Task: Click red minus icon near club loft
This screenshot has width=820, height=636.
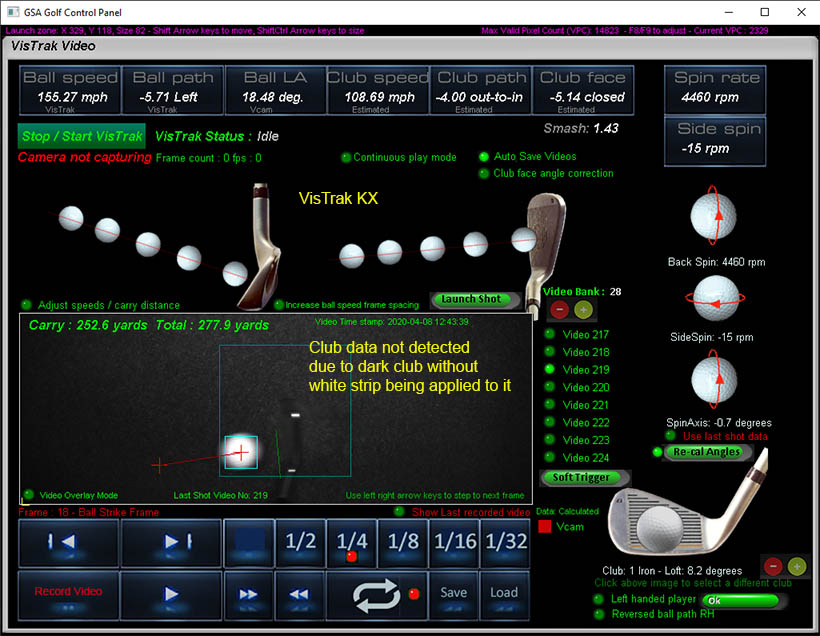Action: pos(773,566)
